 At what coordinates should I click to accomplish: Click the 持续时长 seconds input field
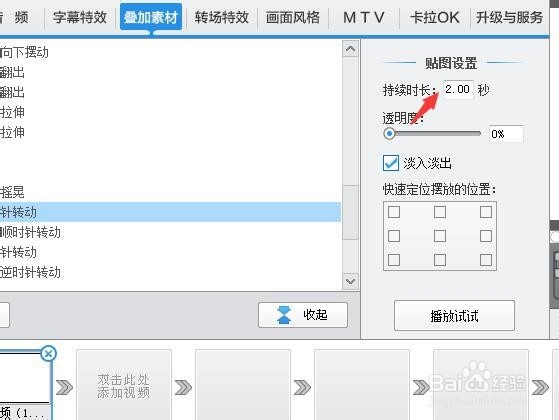[x=458, y=89]
